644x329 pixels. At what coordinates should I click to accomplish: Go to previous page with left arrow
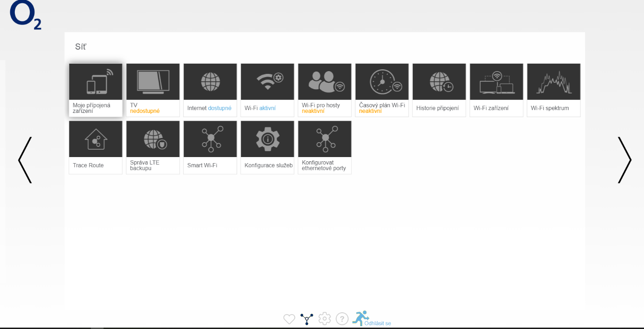[x=25, y=160]
